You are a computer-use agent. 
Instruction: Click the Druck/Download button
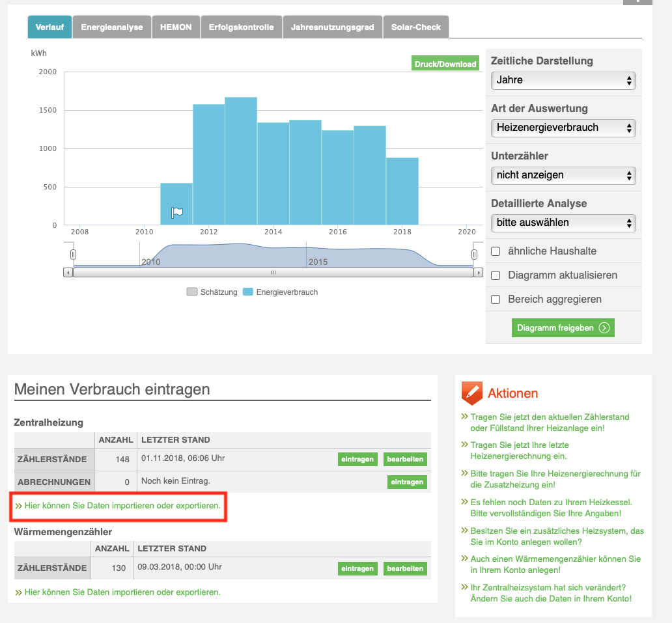[x=445, y=64]
